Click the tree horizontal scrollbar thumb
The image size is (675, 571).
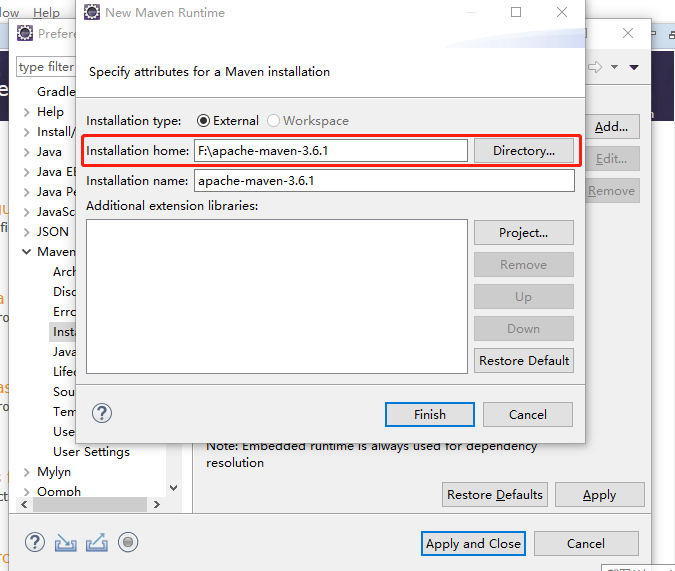[90, 504]
